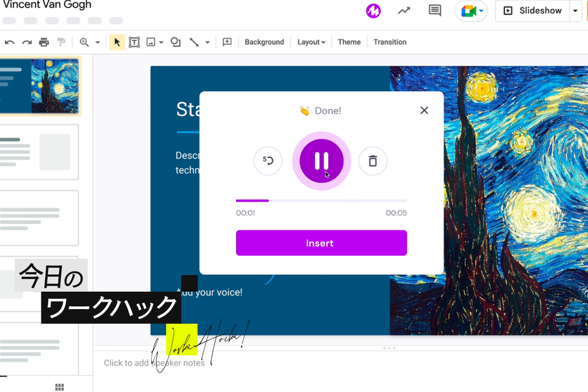Open the Theme panel
The height and width of the screenshot is (392, 588).
click(x=349, y=42)
